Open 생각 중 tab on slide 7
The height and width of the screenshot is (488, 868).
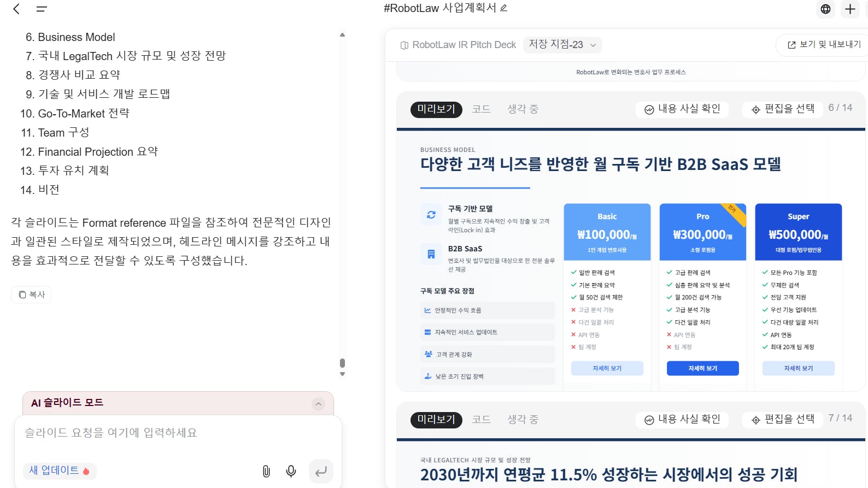pyautogui.click(x=523, y=420)
